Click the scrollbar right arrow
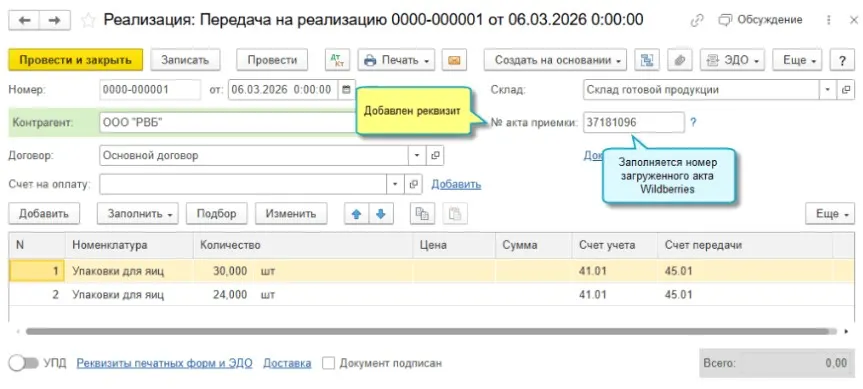This screenshot has width=863, height=389. point(846,332)
